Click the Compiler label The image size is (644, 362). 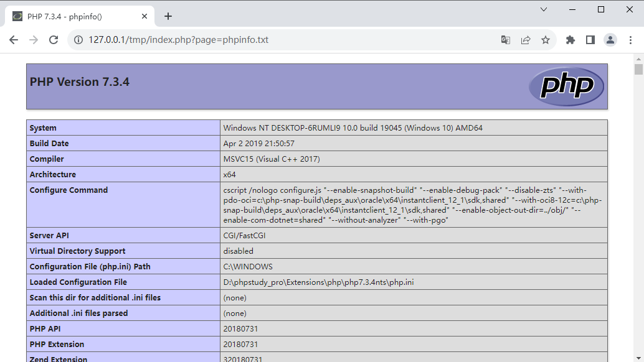[x=47, y=159]
